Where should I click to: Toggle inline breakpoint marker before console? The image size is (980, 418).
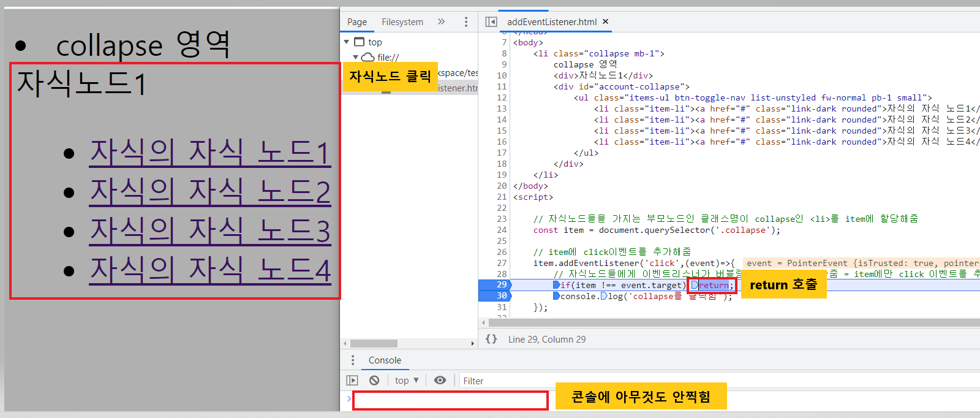pyautogui.click(x=556, y=296)
